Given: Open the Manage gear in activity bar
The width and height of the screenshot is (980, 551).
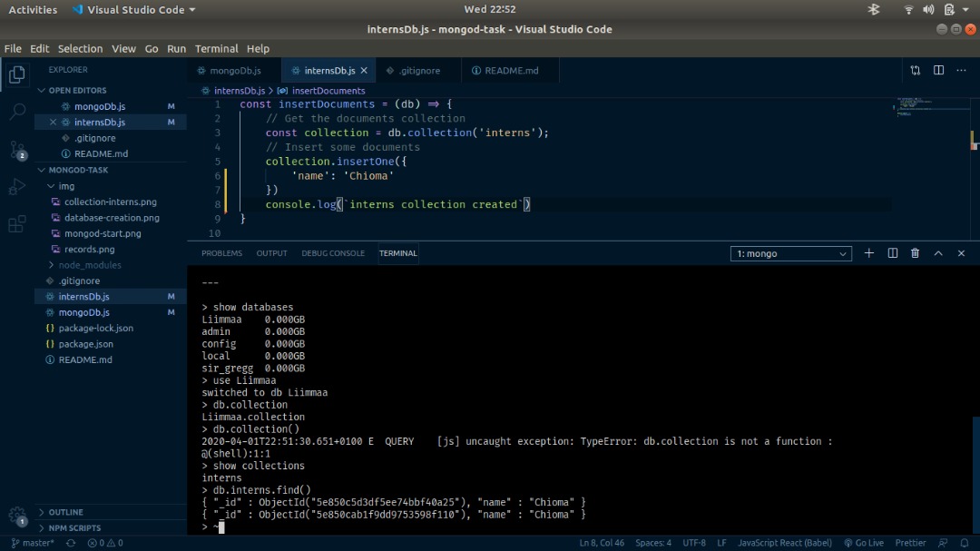Looking at the screenshot, I should coord(17,516).
